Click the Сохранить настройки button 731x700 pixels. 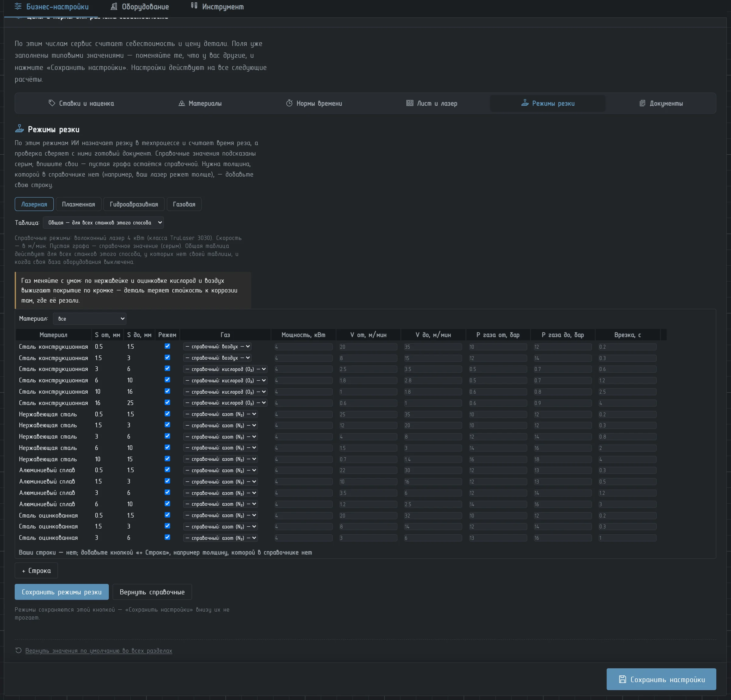(x=661, y=679)
